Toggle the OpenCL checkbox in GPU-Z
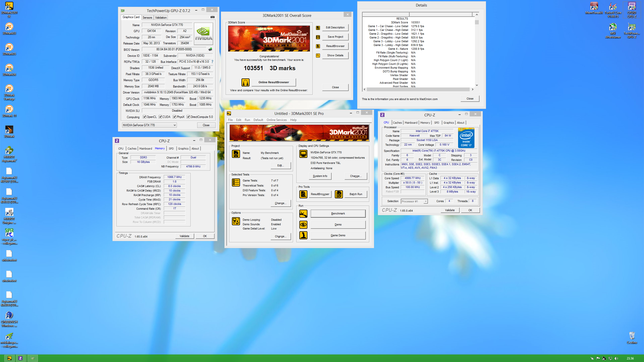 (144, 117)
